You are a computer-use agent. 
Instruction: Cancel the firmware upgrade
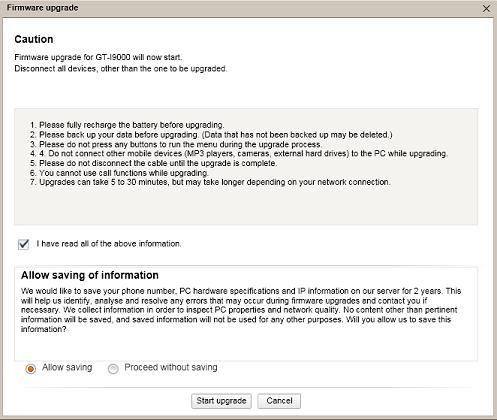tap(279, 401)
